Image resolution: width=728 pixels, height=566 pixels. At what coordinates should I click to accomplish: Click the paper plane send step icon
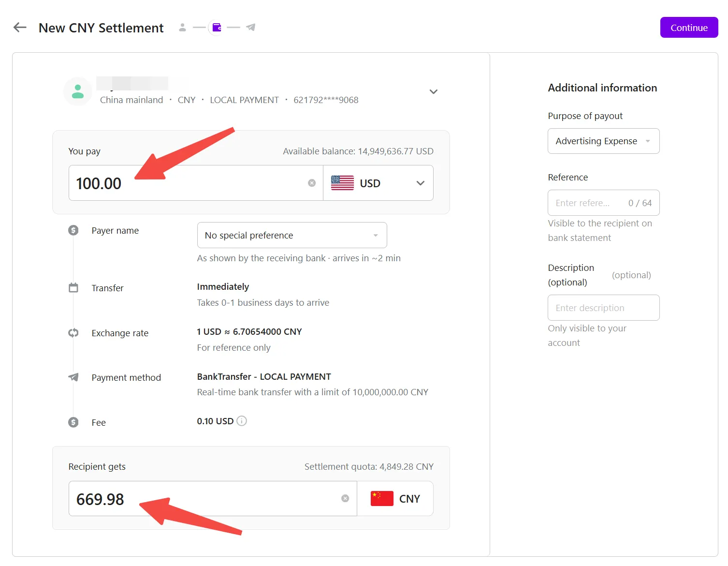[250, 27]
